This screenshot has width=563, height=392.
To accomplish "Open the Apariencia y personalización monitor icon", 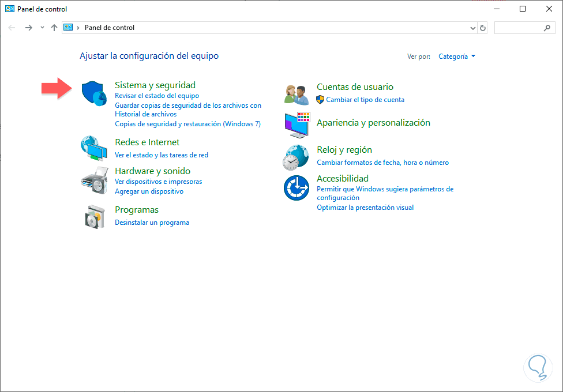I will click(x=297, y=125).
